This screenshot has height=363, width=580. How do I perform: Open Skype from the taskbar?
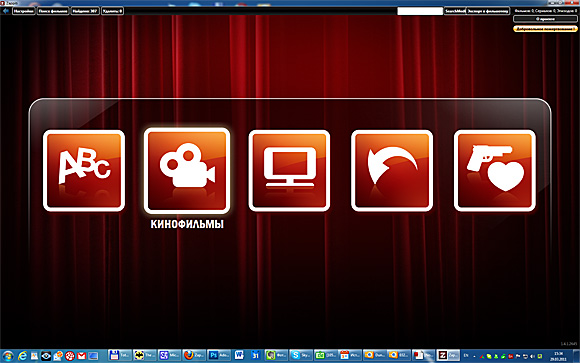301,355
